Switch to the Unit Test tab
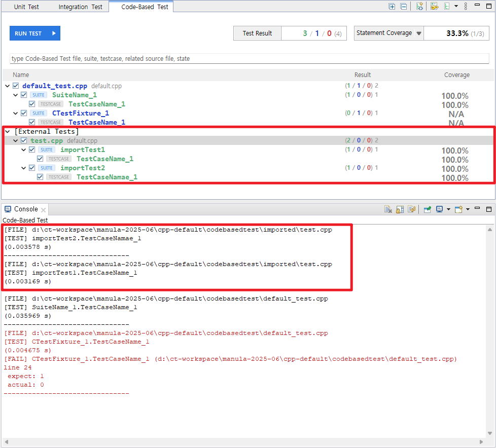Image resolution: width=496 pixels, height=448 pixels. click(x=26, y=7)
